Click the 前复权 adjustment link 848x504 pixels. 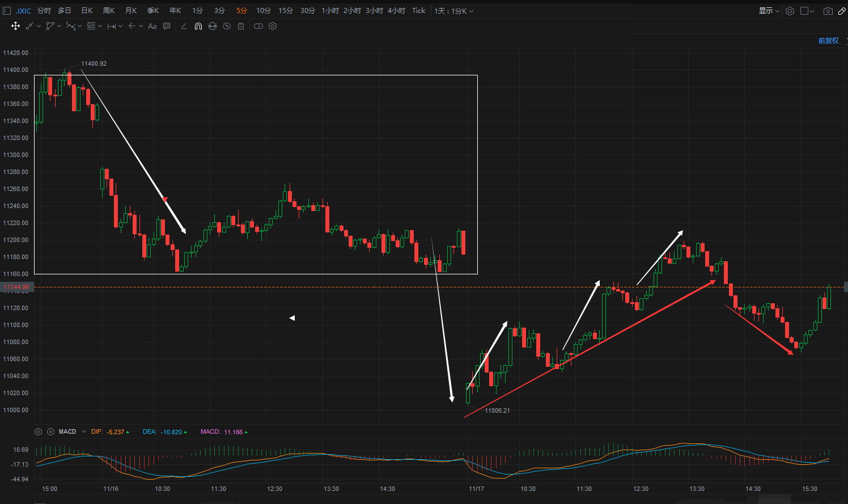tap(828, 41)
